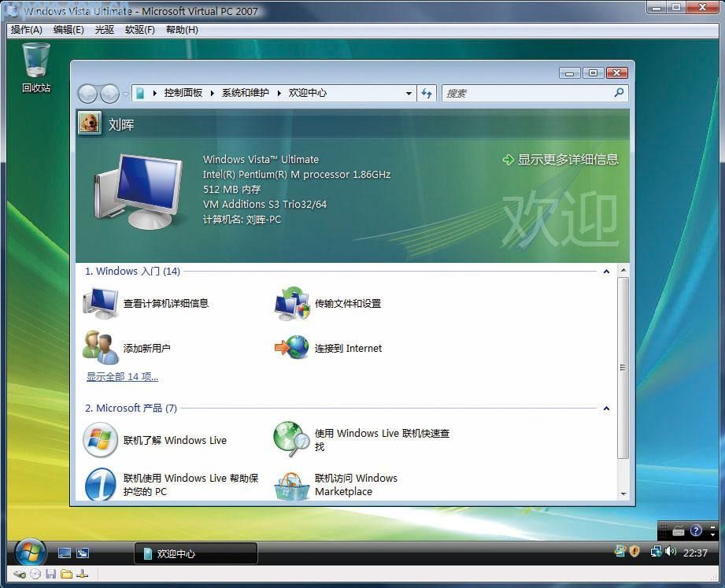The height and width of the screenshot is (588, 725).
Task: Click the Forward navigation arrow
Action: point(109,94)
